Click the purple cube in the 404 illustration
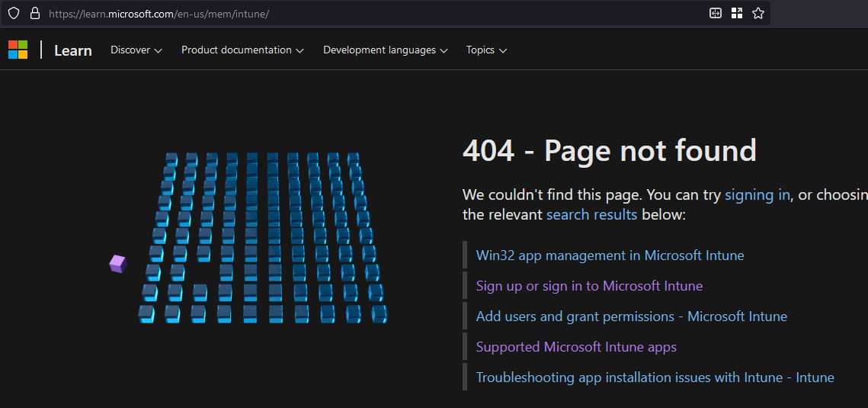 click(x=118, y=264)
